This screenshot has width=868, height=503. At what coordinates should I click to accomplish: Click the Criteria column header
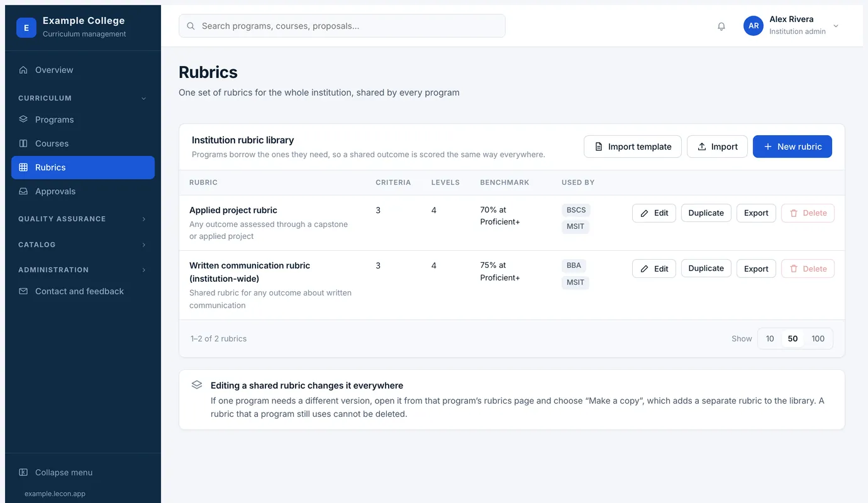point(393,182)
